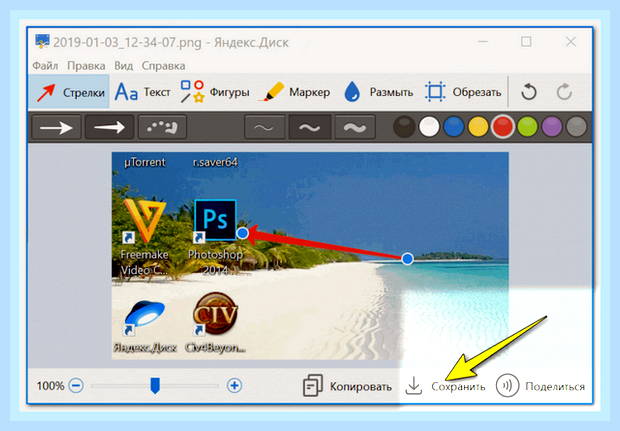Select the Размыть blur tool
This screenshot has height=431, width=620.
point(378,92)
